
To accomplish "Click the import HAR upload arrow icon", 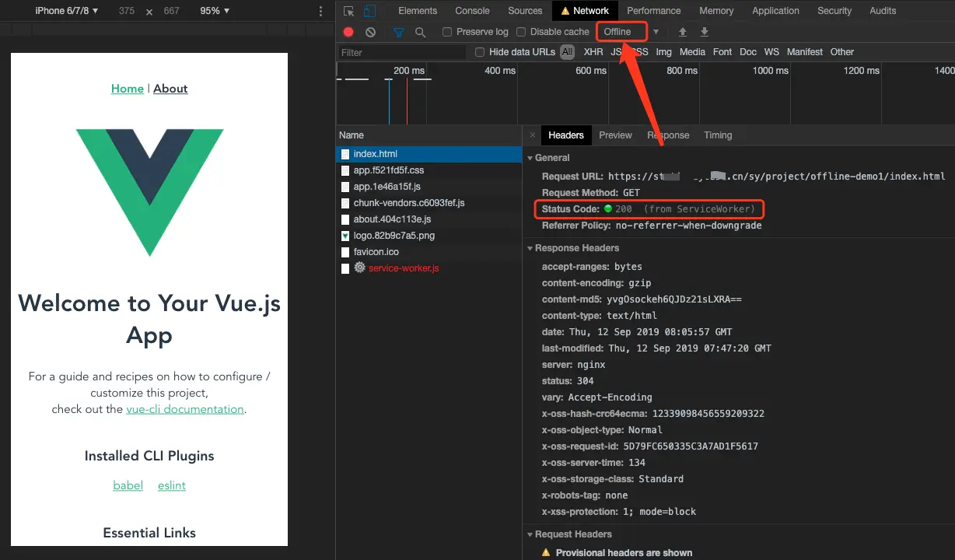I will click(683, 32).
